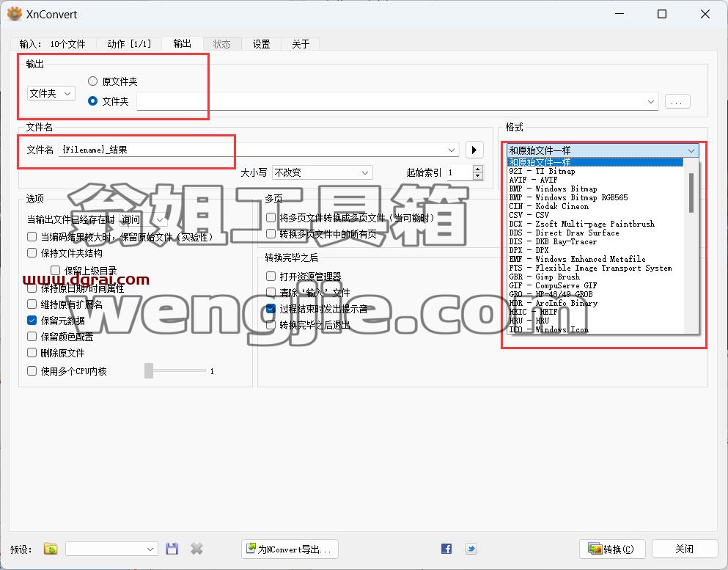Expand the filename template dropdown arrow
728x570 pixels.
click(452, 150)
